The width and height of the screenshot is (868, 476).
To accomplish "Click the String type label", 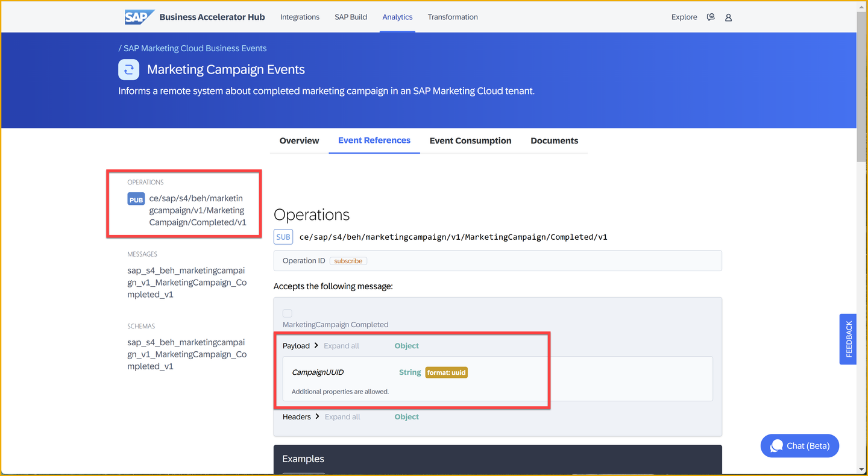I will [x=410, y=372].
